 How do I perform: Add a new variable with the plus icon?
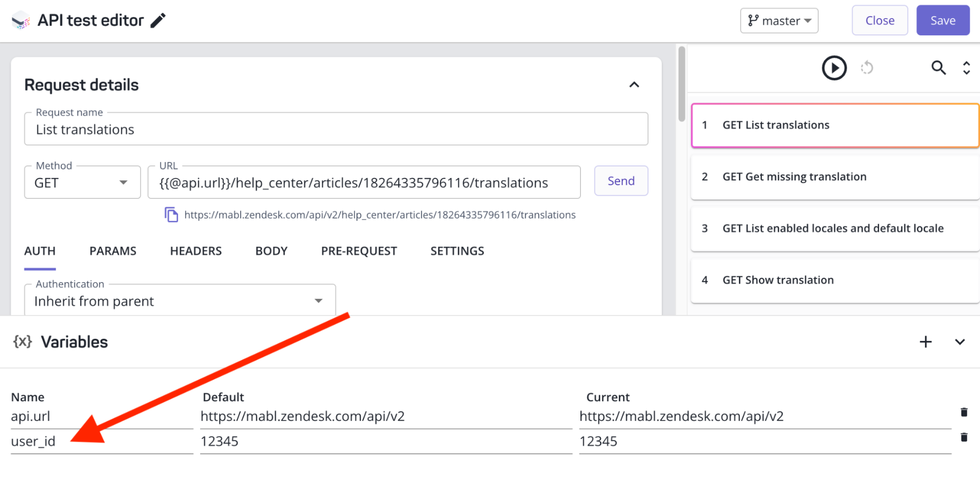coord(925,341)
